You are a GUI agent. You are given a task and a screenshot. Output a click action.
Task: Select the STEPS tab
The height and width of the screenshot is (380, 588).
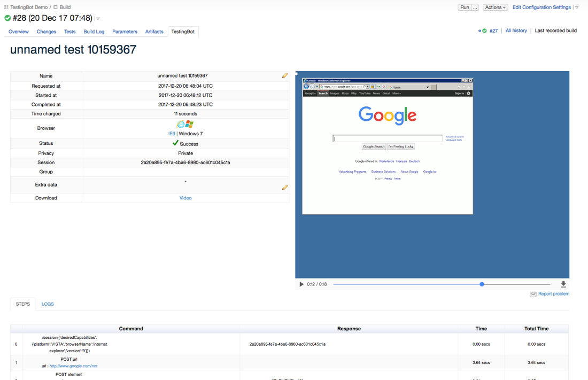[x=23, y=304]
